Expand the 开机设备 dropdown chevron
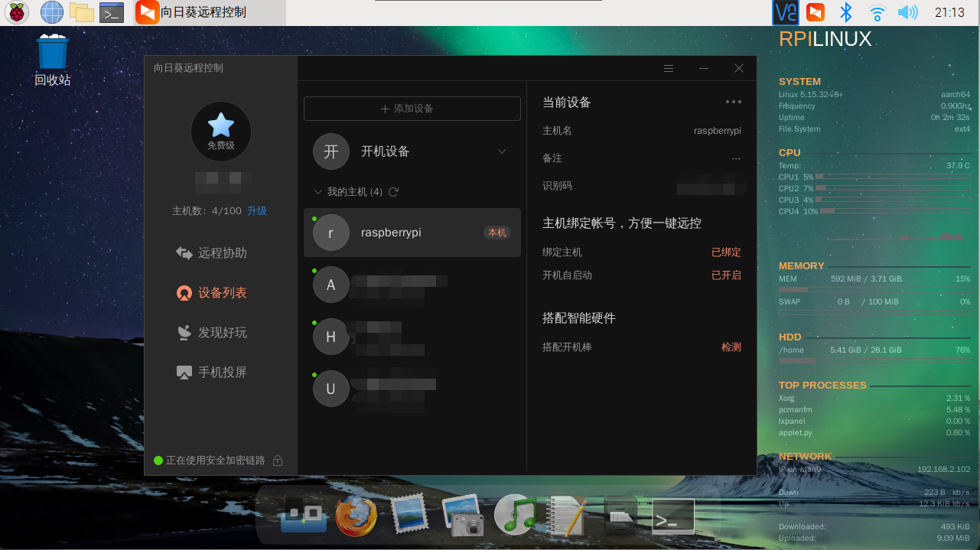 tap(502, 151)
